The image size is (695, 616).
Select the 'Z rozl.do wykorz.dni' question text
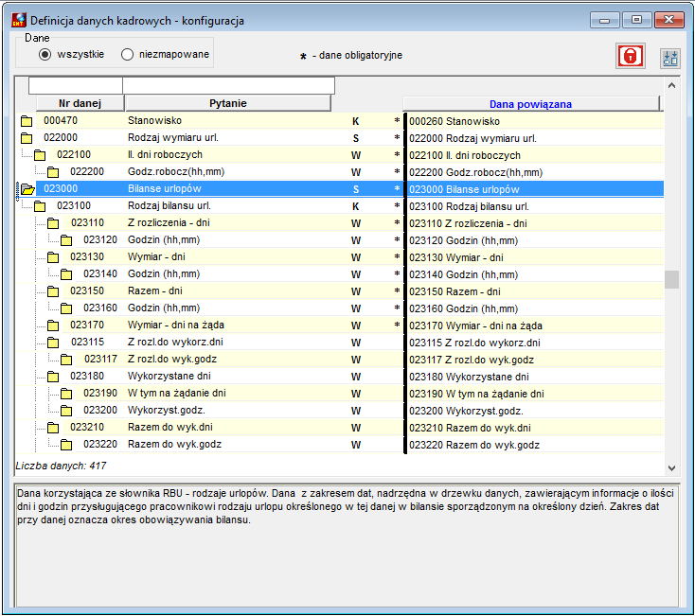(x=175, y=343)
